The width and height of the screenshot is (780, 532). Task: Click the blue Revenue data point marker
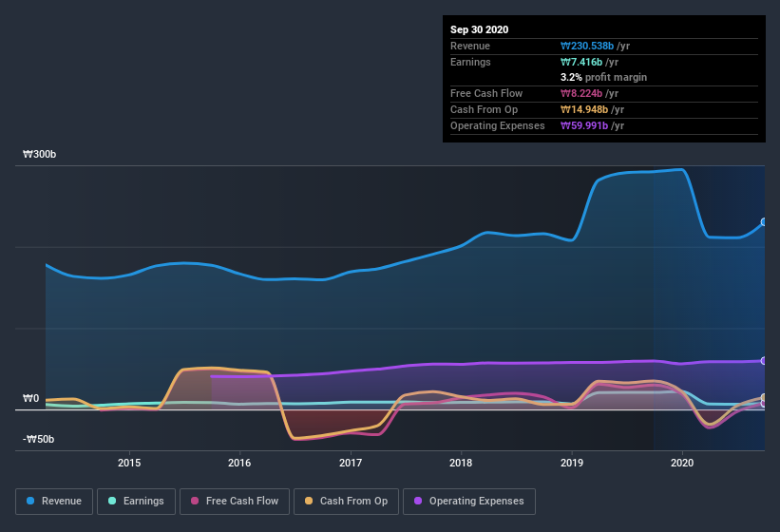click(x=764, y=221)
